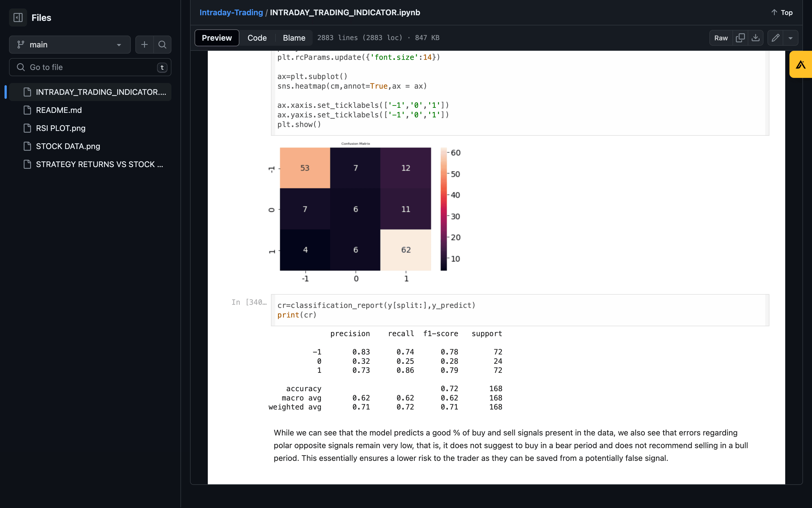Click the 'Files' panel heading
The height and width of the screenshot is (508, 812).
pos(41,17)
